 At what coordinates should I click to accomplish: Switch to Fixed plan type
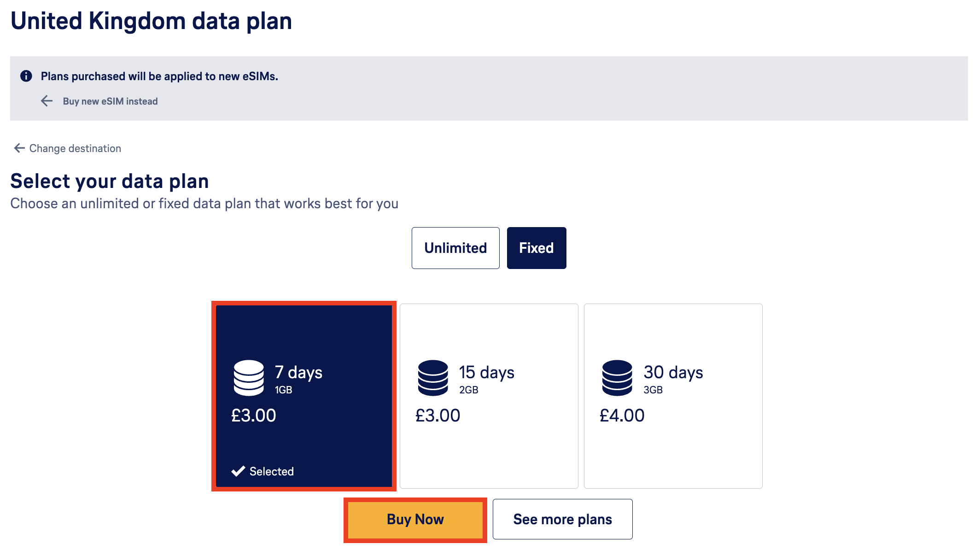click(x=537, y=248)
